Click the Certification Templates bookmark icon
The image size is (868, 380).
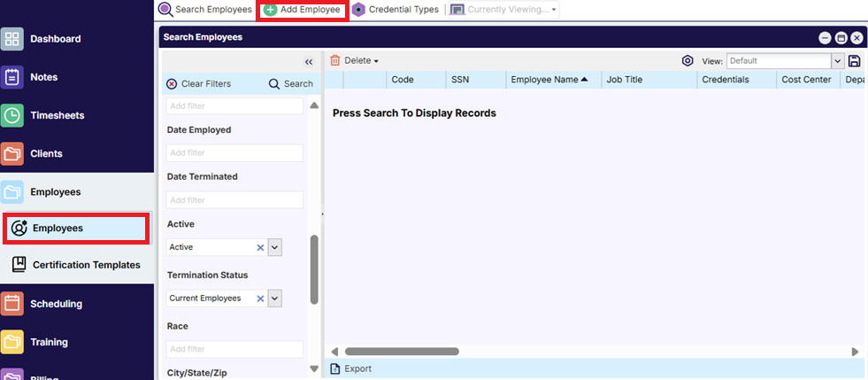[x=19, y=265]
